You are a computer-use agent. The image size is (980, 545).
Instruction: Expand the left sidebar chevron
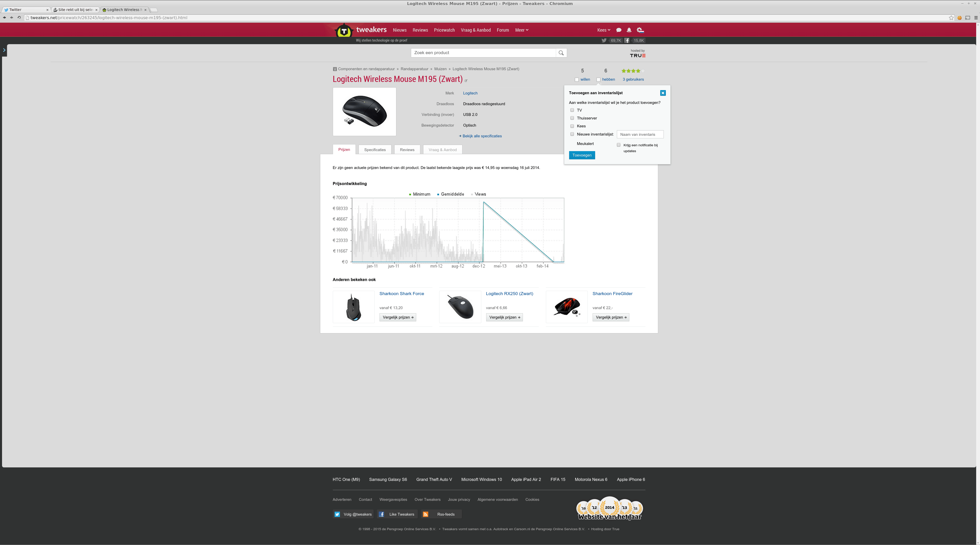coord(4,50)
